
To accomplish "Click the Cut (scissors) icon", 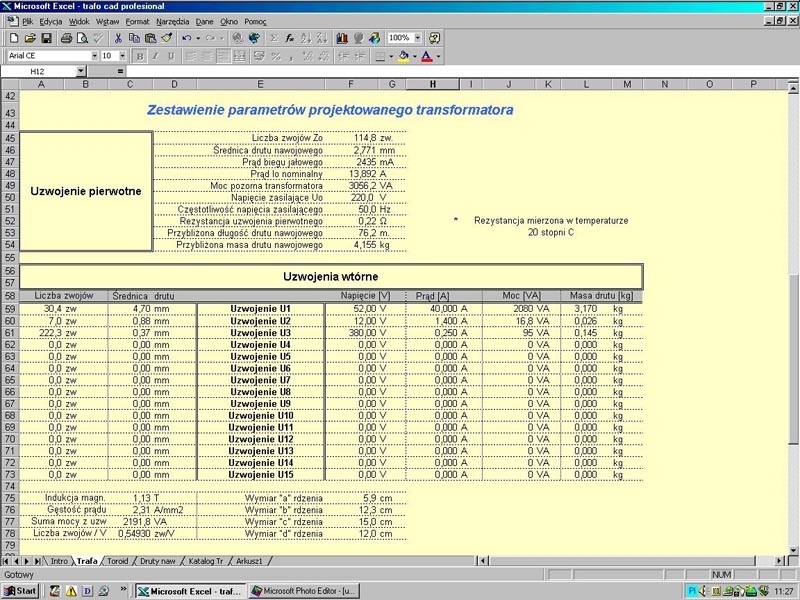I will coord(119,38).
